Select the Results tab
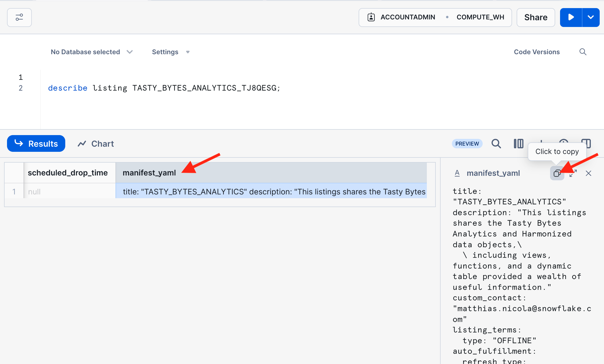 click(36, 144)
